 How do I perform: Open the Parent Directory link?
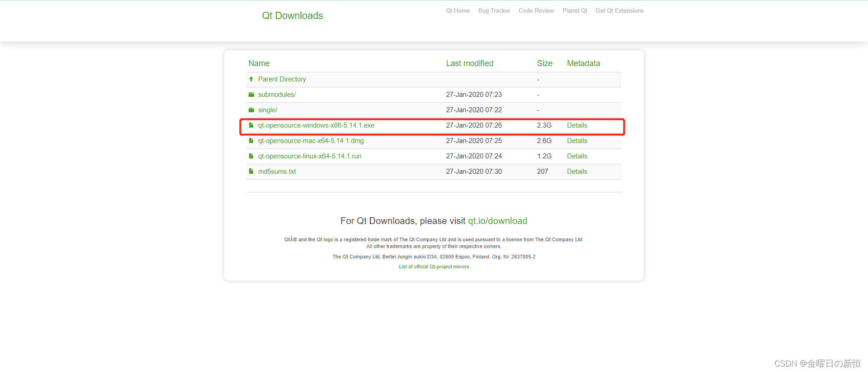[282, 79]
